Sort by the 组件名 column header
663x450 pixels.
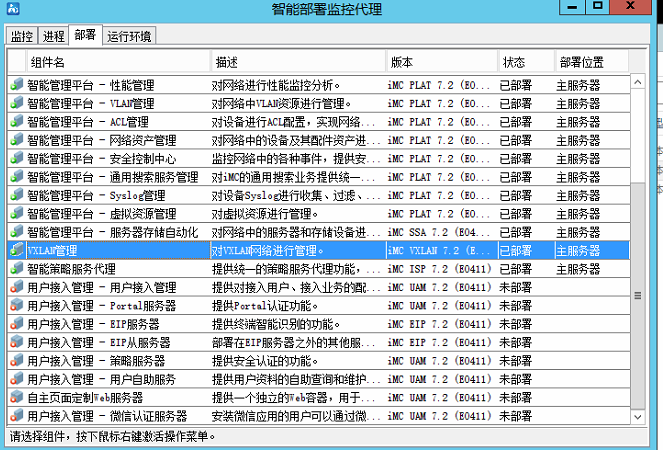pyautogui.click(x=118, y=62)
